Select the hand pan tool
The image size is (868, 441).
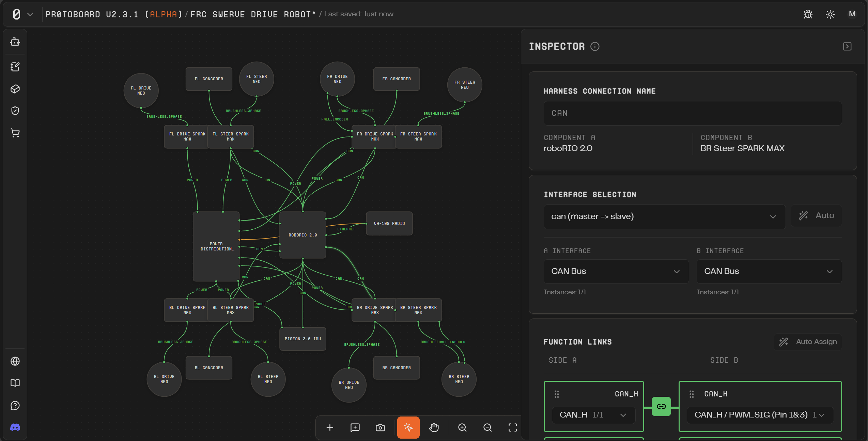(x=434, y=427)
